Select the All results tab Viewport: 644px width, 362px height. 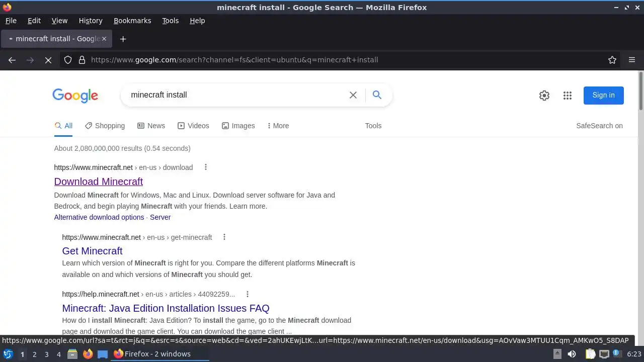tap(63, 126)
